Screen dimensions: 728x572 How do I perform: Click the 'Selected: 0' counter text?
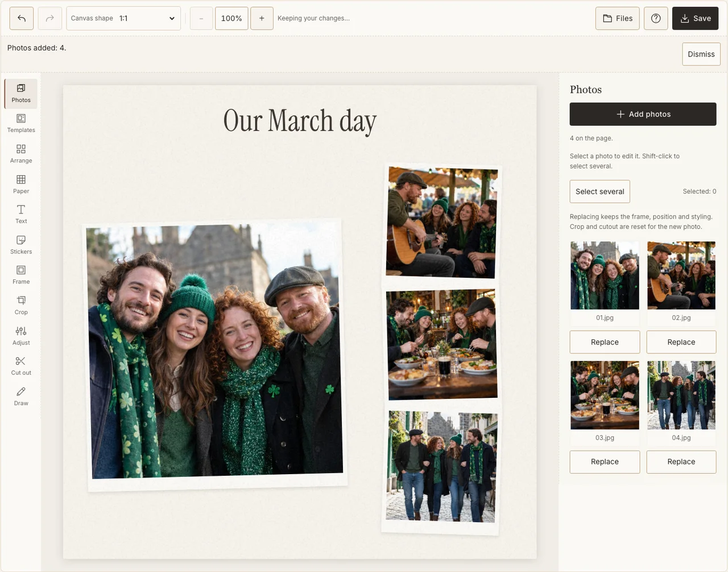click(700, 191)
